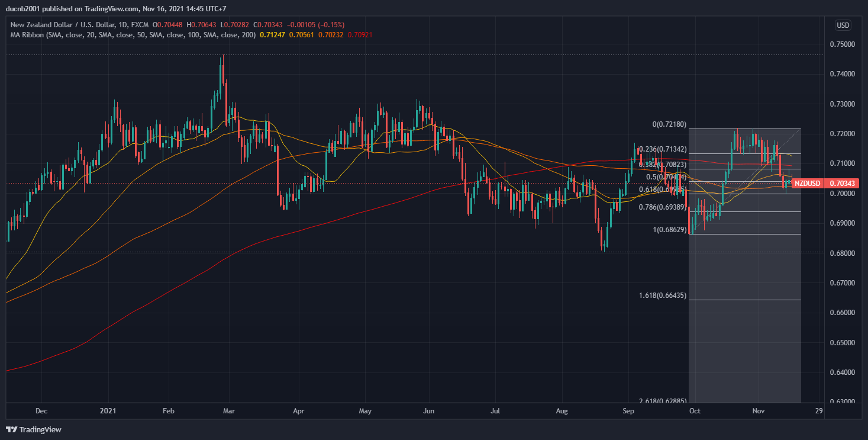The height and width of the screenshot is (440, 868).
Task: Click the 0.69000 price axis label
Action: [842, 223]
